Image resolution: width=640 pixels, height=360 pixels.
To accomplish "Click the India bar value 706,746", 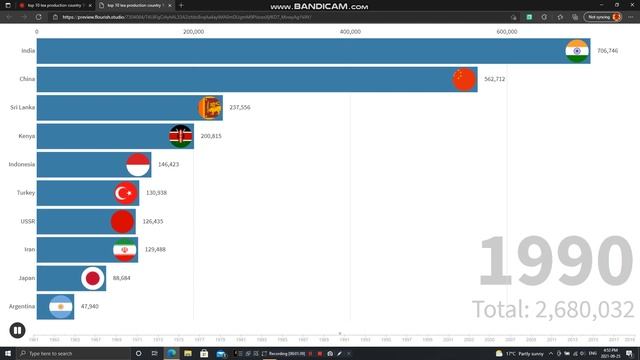I will [x=607, y=51].
